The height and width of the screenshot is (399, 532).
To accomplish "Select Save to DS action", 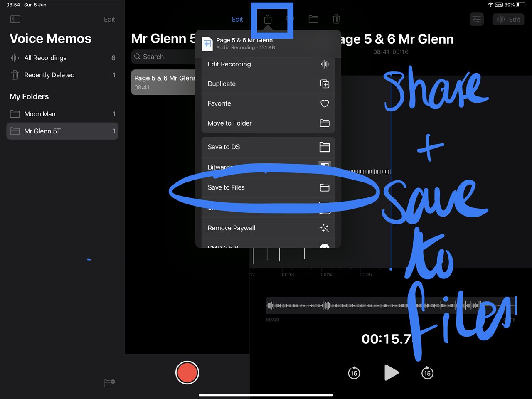I will click(268, 147).
